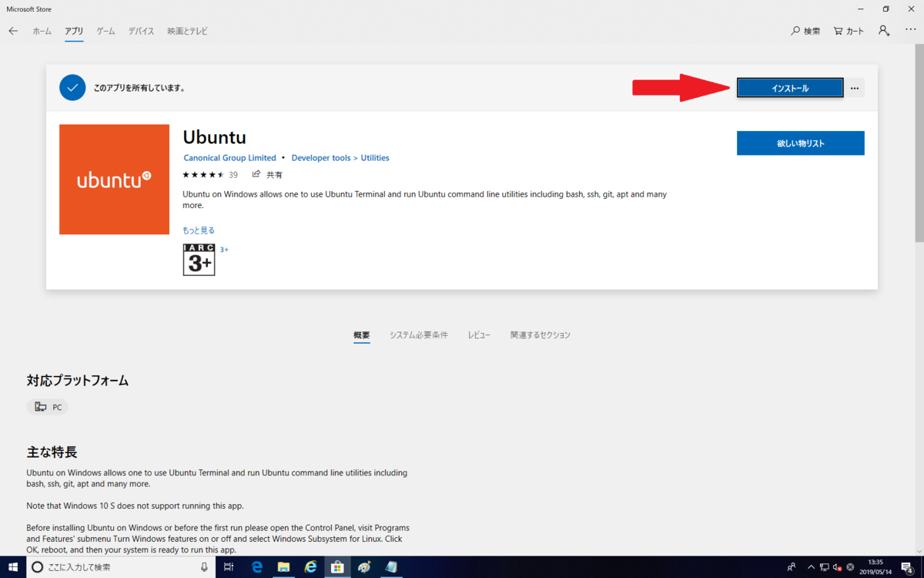Launch Internet Explorer from the taskbar
Viewport: 924px width, 578px height.
tap(310, 566)
